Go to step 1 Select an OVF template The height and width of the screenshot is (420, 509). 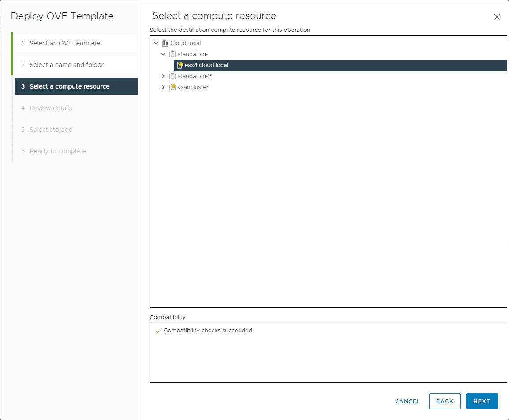(x=76, y=43)
